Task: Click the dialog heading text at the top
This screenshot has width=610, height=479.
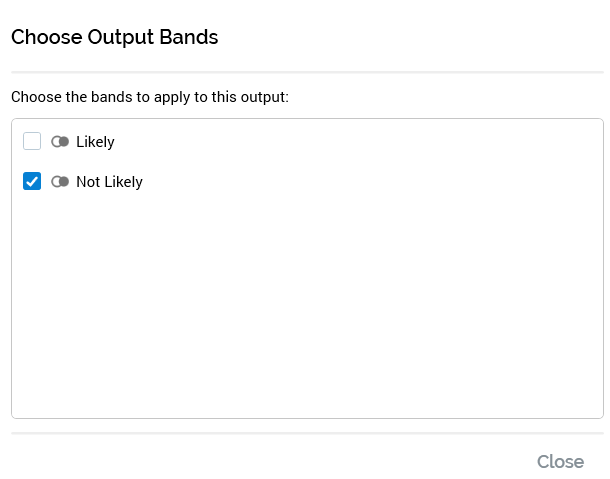Action: 114,38
